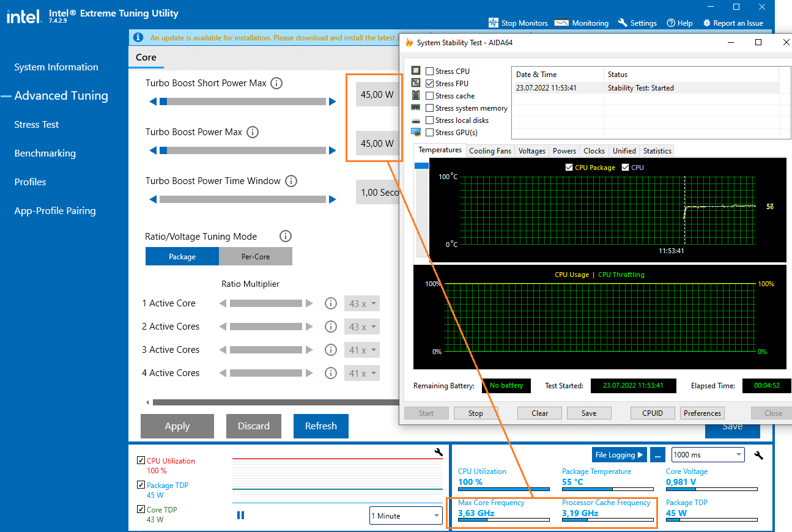Image resolution: width=792 pixels, height=532 pixels.
Task: Click the ellipsis button next to File Logging
Action: pyautogui.click(x=657, y=455)
